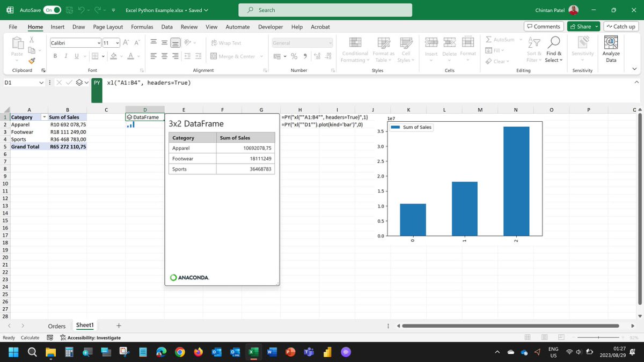The width and height of the screenshot is (644, 362).
Task: Apply bold formatting with the B icon
Action: point(55,56)
